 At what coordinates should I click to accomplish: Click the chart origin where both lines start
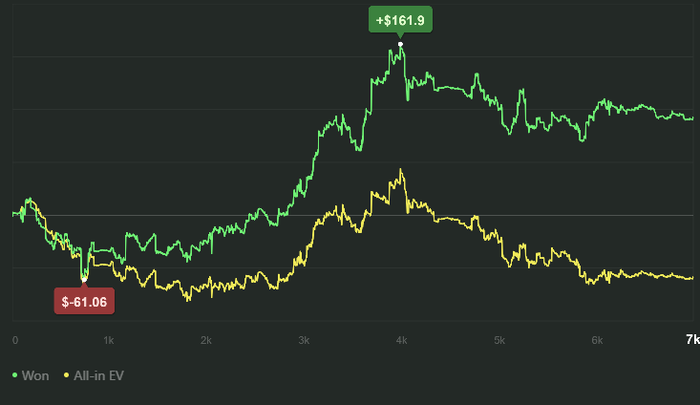13,215
